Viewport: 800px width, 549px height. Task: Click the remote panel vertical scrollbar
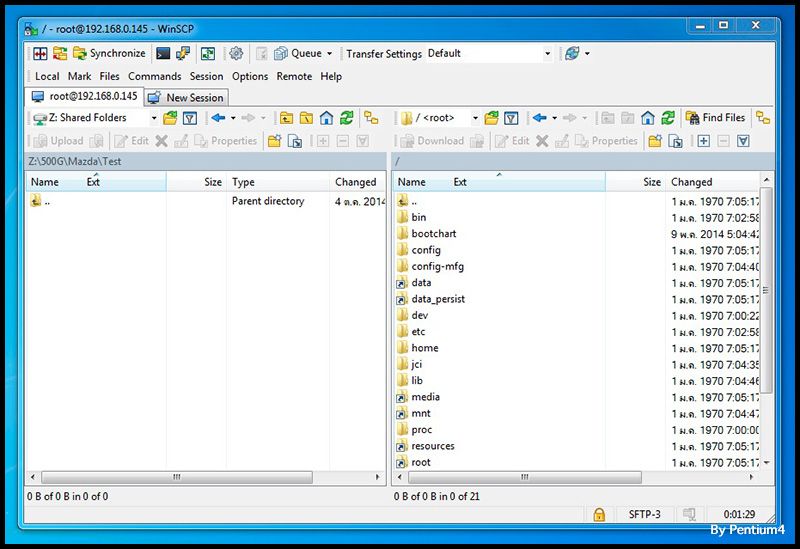click(x=766, y=290)
